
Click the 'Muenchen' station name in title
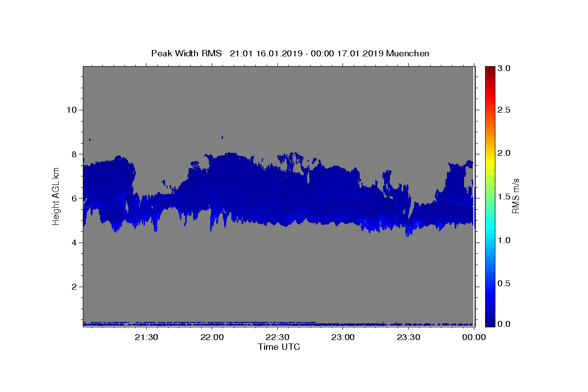pyautogui.click(x=408, y=53)
